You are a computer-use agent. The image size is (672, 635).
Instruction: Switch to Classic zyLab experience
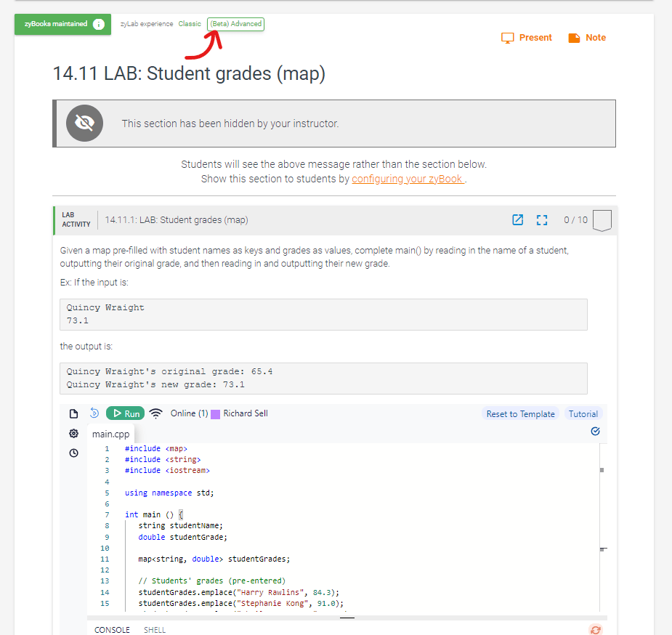pos(190,24)
